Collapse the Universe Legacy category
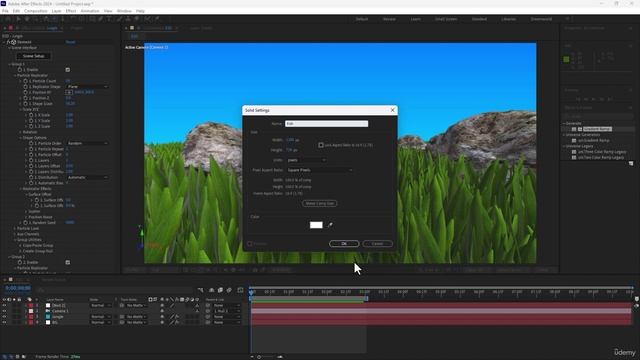The width and height of the screenshot is (640, 360). [564, 146]
